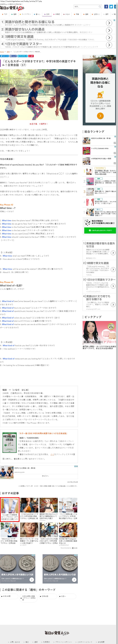The height and width of the screenshot is (644, 118).
Task: Open ranking 1 article 定年退職後に要注意
Action: (105, 172)
